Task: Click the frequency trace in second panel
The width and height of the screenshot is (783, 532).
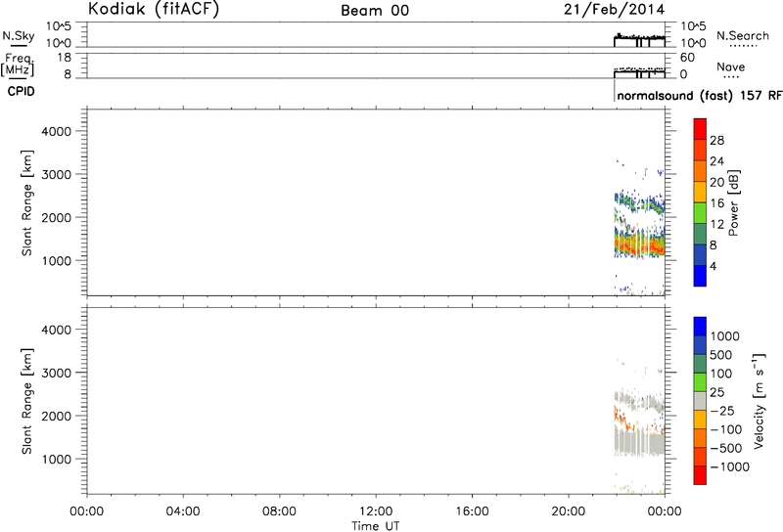Action: click(640, 73)
